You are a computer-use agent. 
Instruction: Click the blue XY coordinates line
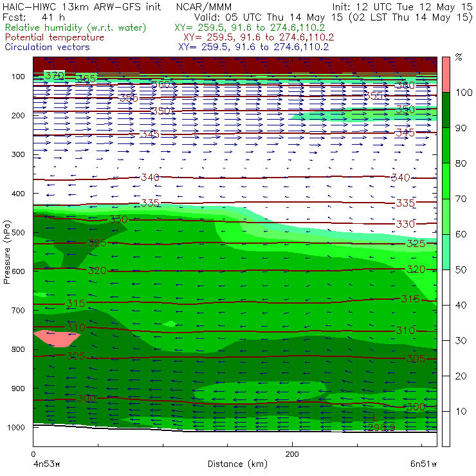(x=253, y=47)
